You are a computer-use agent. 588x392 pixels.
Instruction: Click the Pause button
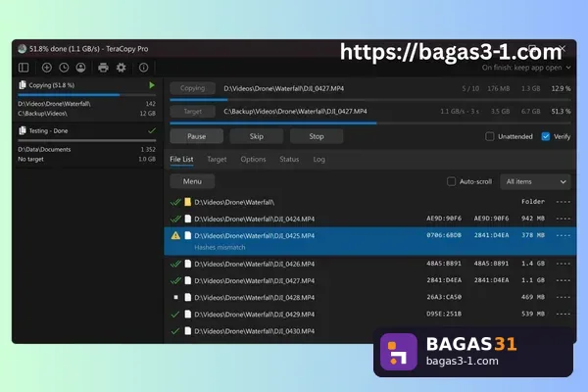(x=197, y=136)
